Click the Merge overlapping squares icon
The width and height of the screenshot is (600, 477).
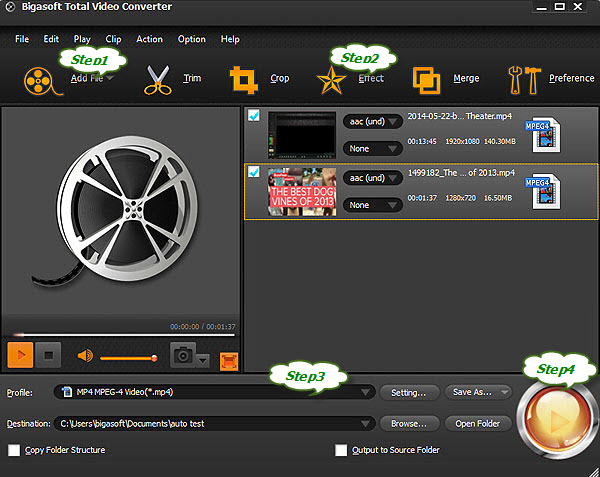pyautogui.click(x=426, y=80)
